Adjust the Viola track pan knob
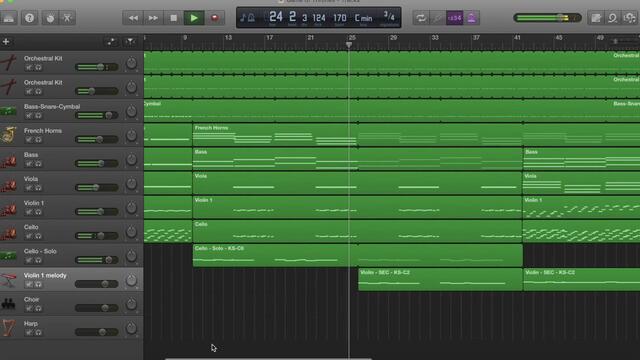This screenshot has height=360, width=640. 131,183
